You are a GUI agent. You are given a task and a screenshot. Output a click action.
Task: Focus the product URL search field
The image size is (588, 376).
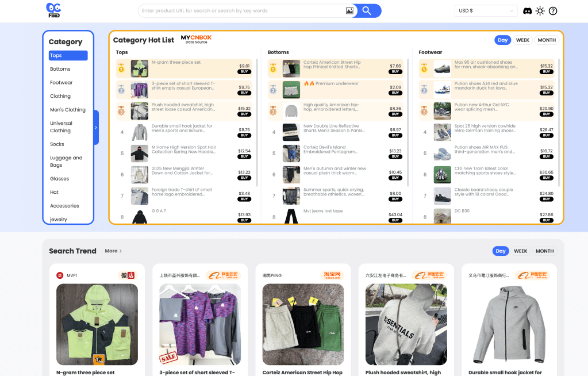241,11
